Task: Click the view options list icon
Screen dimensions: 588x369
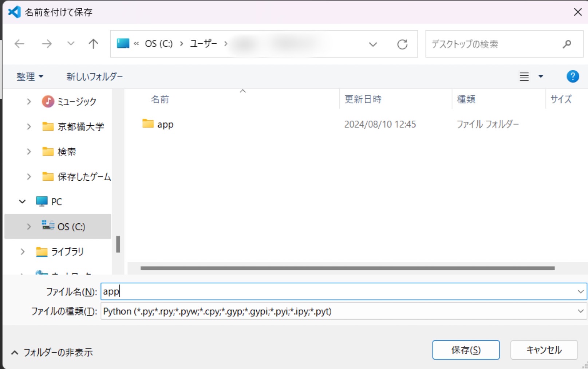Action: pos(524,76)
